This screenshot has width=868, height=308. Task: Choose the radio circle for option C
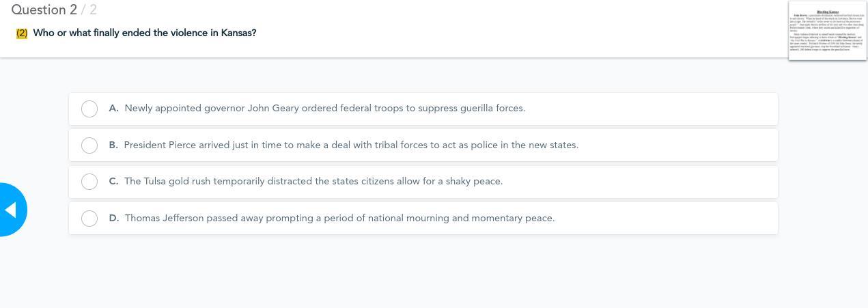pyautogui.click(x=89, y=182)
